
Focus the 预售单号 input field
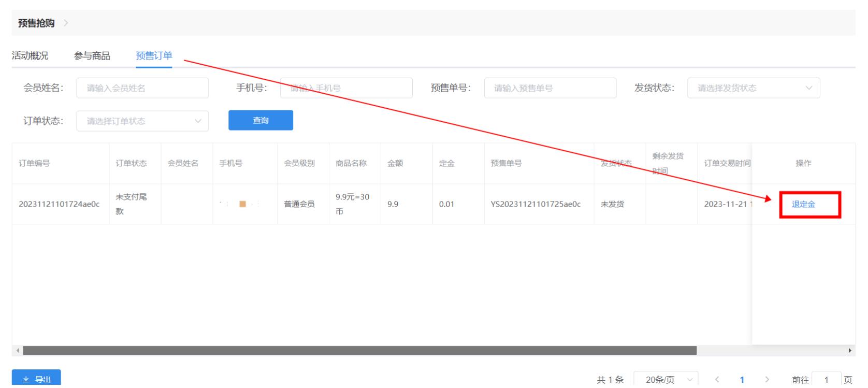coord(550,88)
